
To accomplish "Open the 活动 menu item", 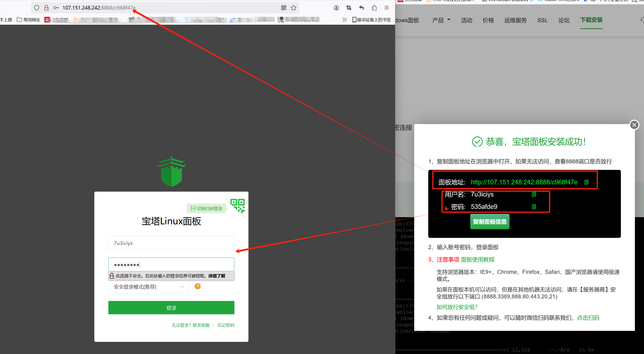I will click(x=467, y=20).
